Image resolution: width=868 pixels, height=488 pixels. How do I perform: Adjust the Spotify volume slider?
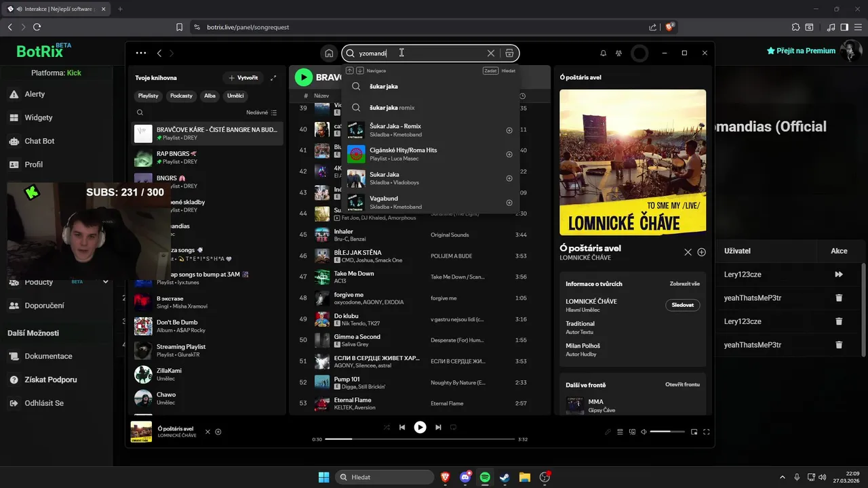pos(667,432)
